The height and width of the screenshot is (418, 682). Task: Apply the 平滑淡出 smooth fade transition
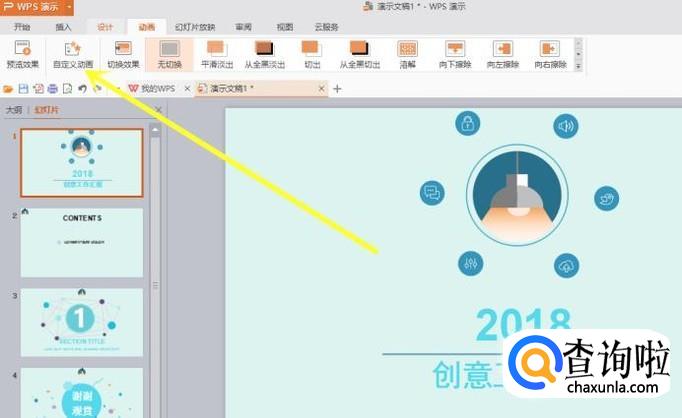point(217,55)
